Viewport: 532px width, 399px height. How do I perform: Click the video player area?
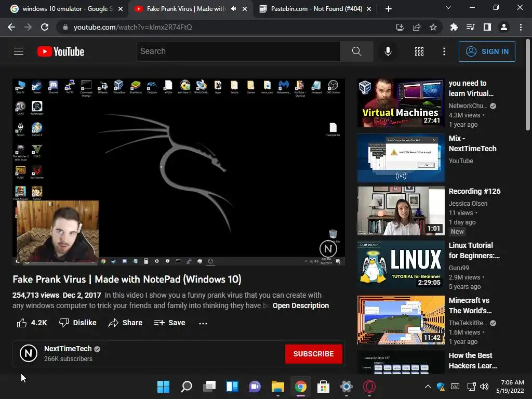click(179, 171)
